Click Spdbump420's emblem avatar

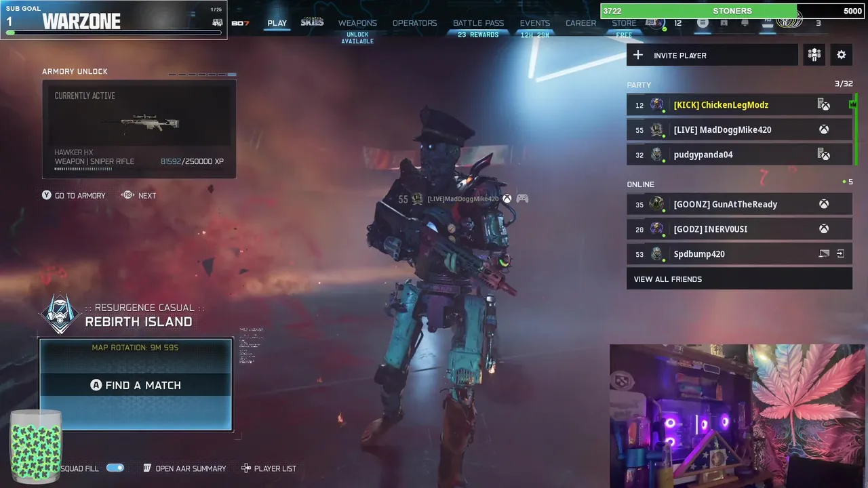pos(656,253)
